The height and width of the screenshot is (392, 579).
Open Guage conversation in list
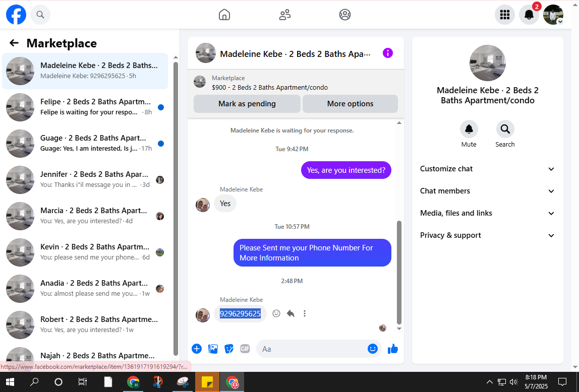(85, 144)
